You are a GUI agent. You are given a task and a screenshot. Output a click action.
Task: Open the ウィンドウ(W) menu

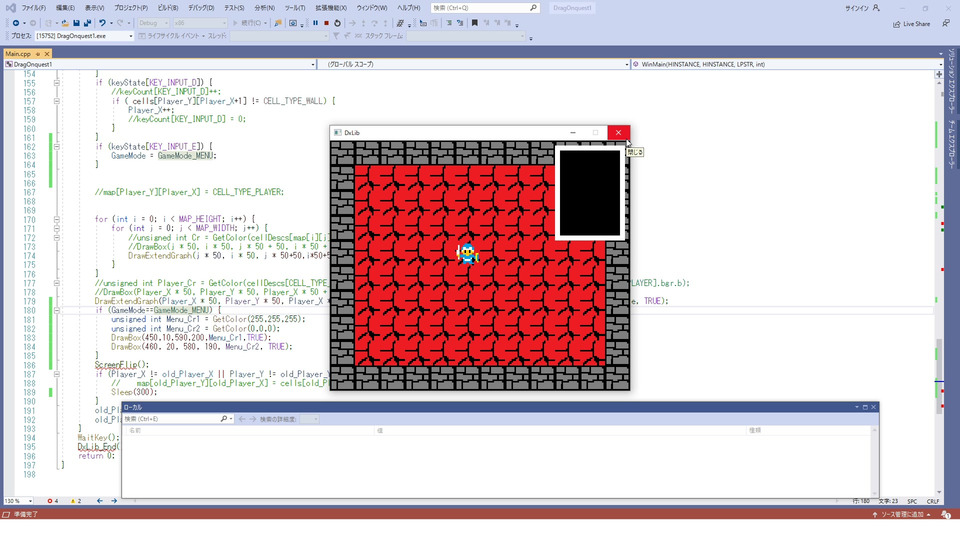pyautogui.click(x=372, y=8)
